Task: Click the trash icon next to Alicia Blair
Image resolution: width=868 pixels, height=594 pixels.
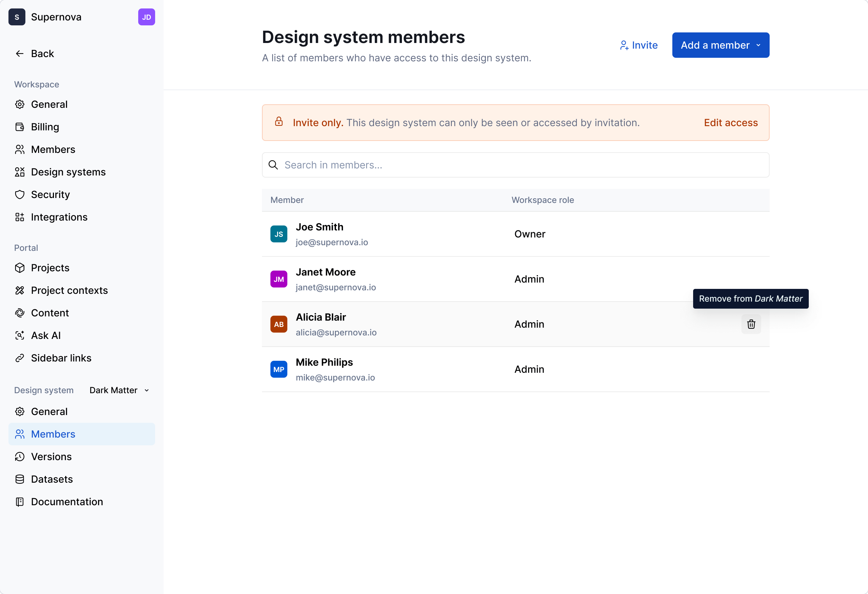Action: coord(751,324)
